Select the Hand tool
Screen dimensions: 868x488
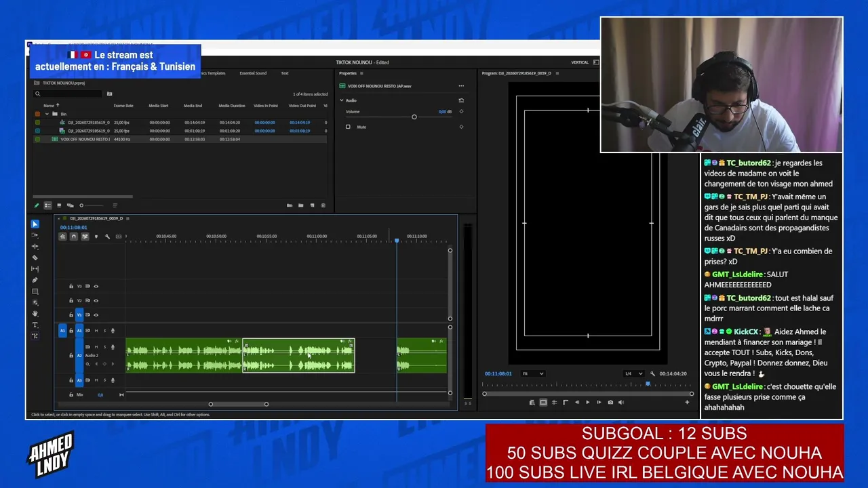35,314
